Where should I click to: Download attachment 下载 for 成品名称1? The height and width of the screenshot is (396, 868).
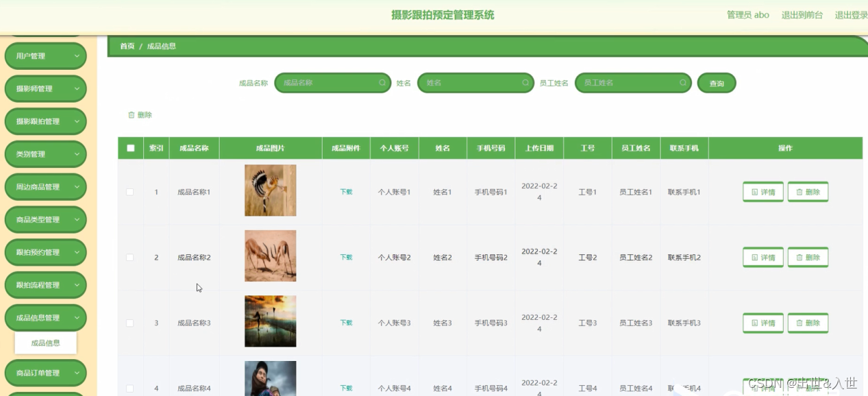tap(346, 192)
